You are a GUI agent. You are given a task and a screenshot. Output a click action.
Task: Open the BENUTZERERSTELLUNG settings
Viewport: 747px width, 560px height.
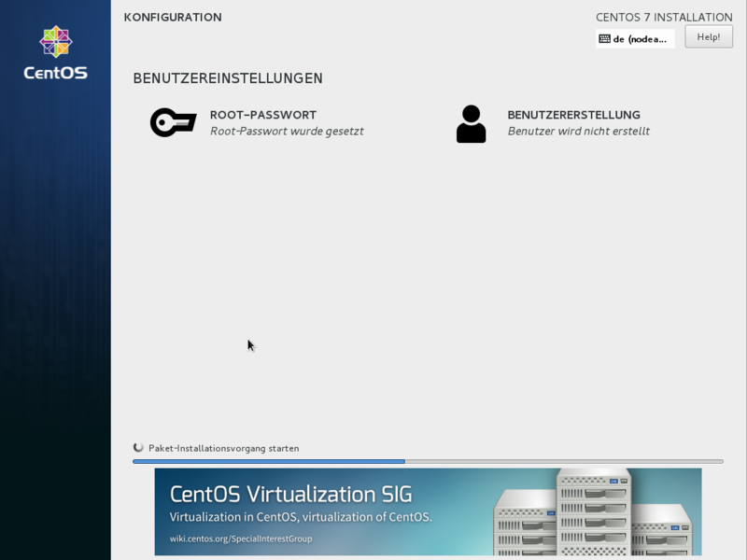(x=553, y=123)
